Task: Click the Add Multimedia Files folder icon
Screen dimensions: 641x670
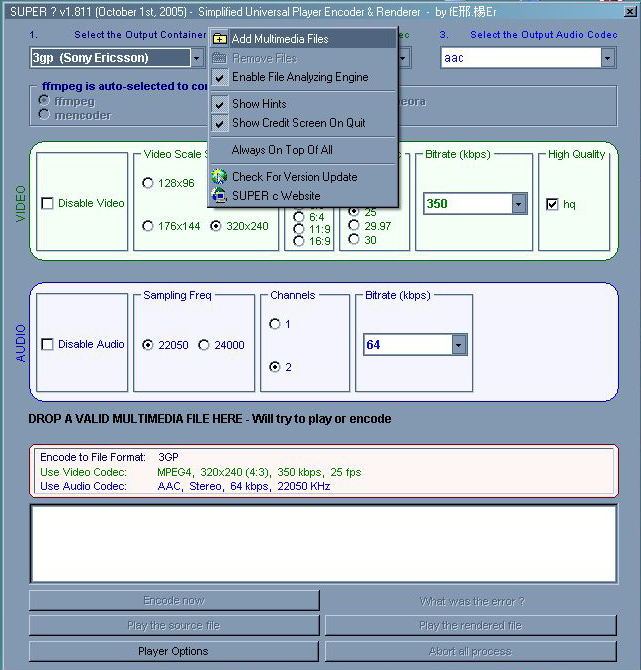Action: 220,38
